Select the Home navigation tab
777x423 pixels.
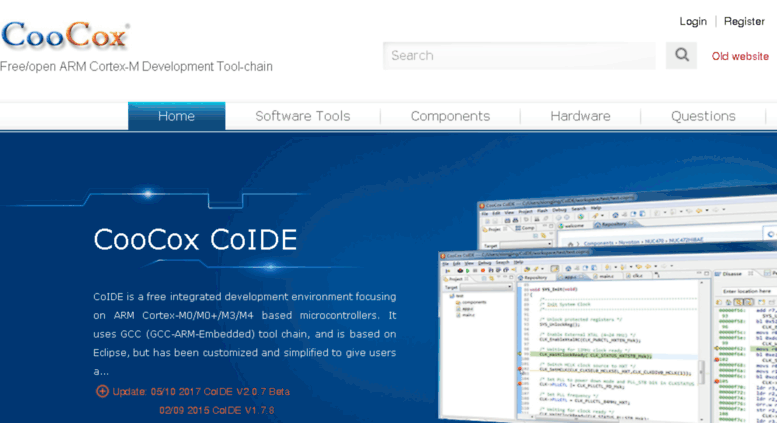pyautogui.click(x=176, y=116)
